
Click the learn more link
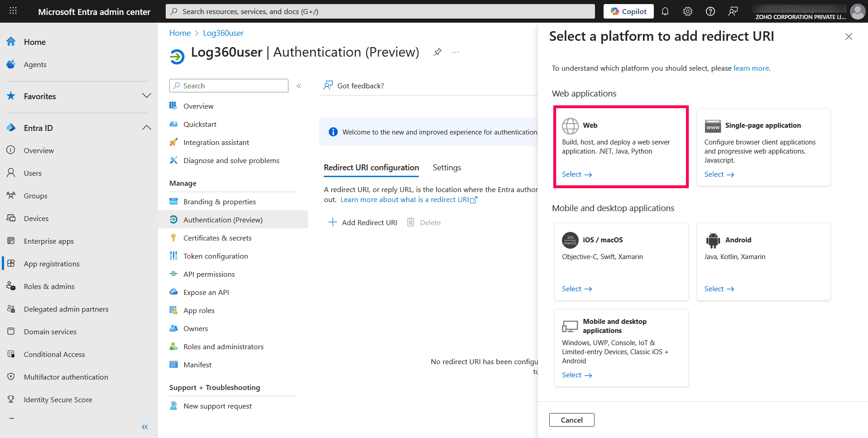point(751,68)
